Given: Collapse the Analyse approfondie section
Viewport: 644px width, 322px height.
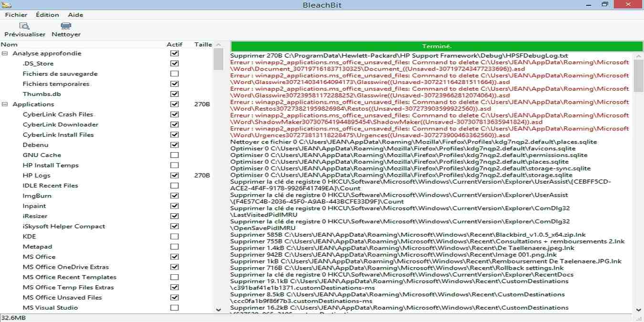Looking at the screenshot, I should click(x=5, y=53).
